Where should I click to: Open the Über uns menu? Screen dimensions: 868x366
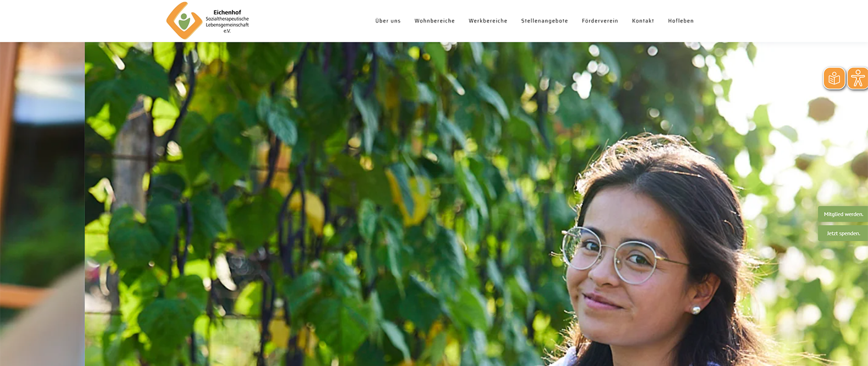388,21
